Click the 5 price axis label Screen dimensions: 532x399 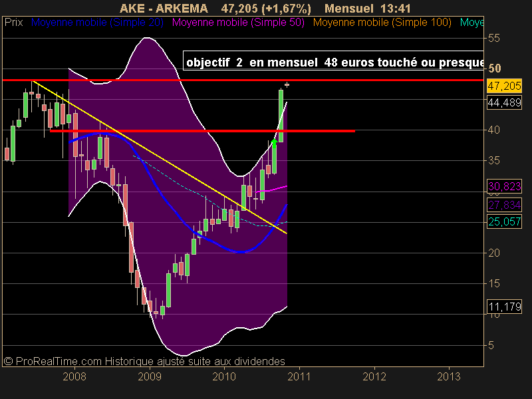point(491,345)
